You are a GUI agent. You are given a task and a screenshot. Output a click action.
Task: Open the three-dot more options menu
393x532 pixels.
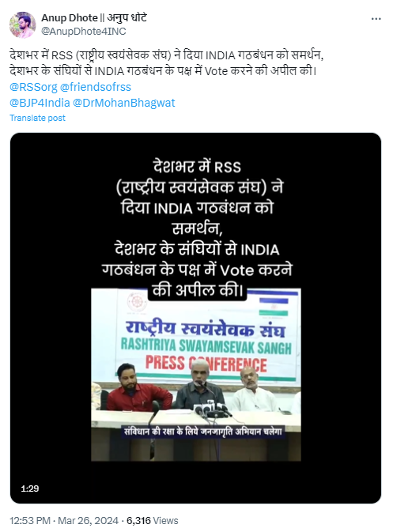point(376,19)
